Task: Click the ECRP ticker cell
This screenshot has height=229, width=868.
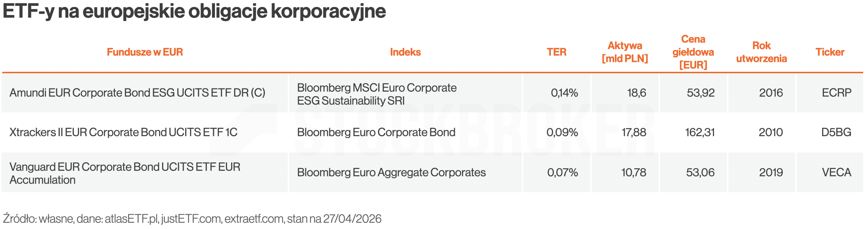Action: [836, 93]
